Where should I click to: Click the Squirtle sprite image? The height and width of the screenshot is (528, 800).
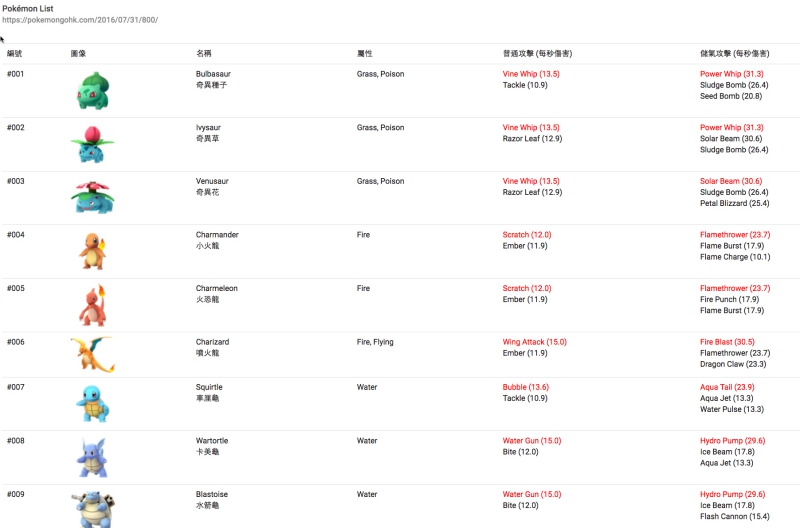pos(92,403)
